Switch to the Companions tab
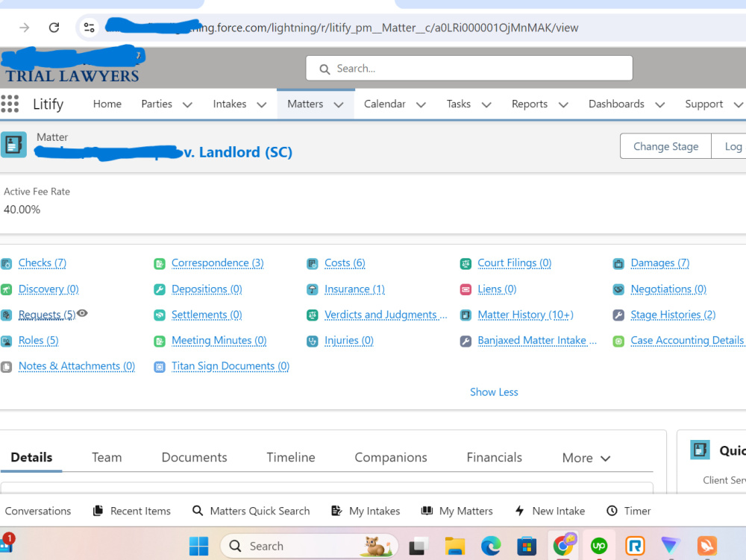The width and height of the screenshot is (746, 560). click(391, 457)
